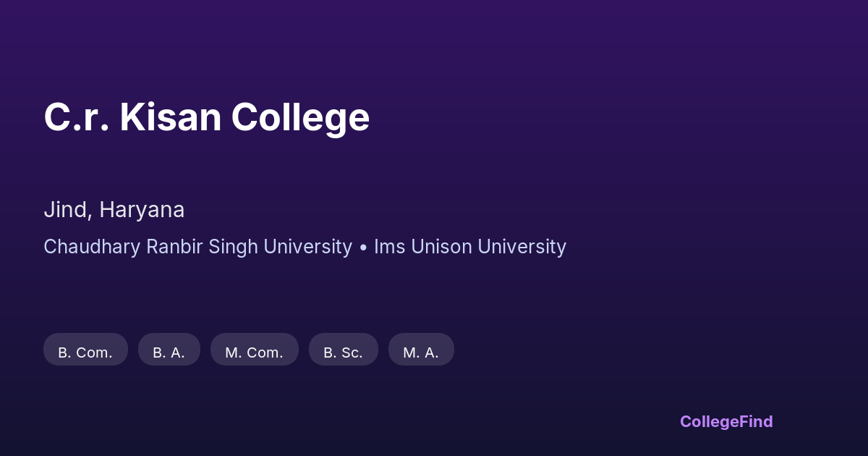Open Chaudhary Ranbir Singh University link

[197, 247]
